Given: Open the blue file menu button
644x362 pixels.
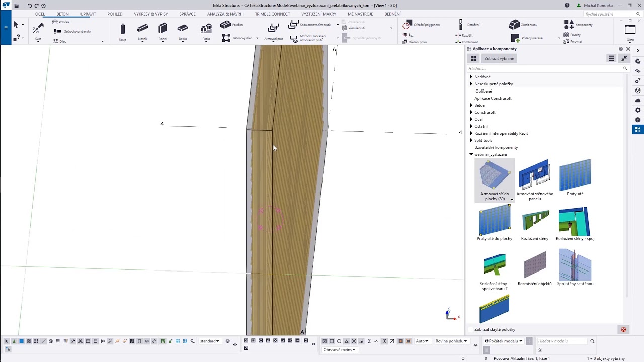Looking at the screenshot, I should tap(6, 27).
